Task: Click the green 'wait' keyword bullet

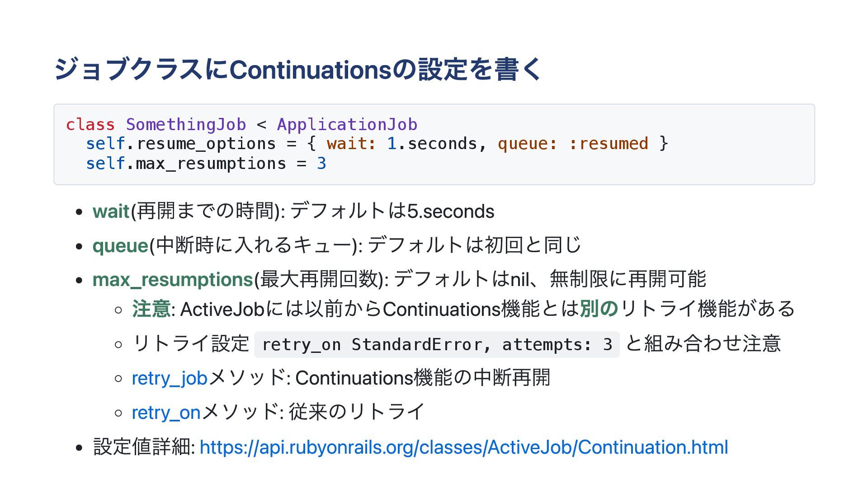Action: (x=111, y=211)
